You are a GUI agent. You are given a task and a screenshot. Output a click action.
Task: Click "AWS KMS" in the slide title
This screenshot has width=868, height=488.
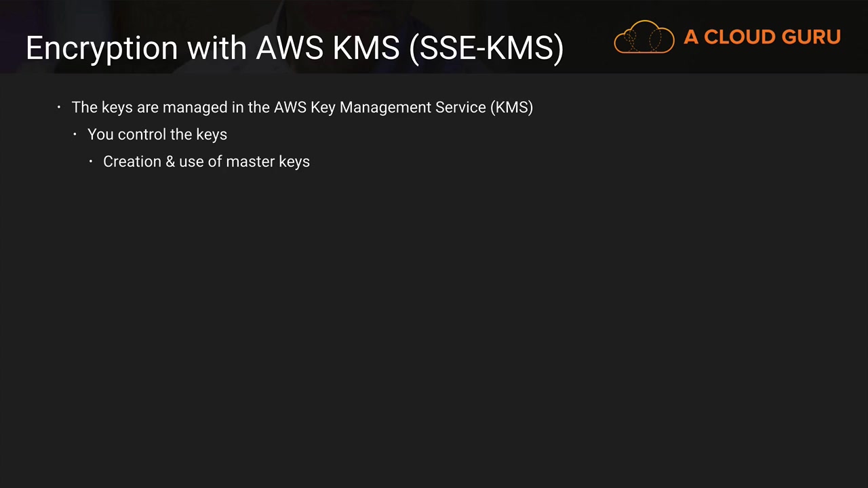point(328,48)
